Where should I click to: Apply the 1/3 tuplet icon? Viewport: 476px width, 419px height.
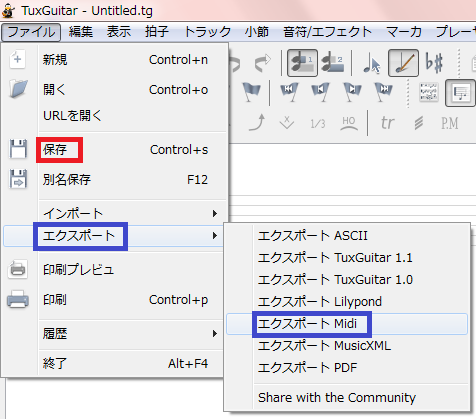point(318,124)
